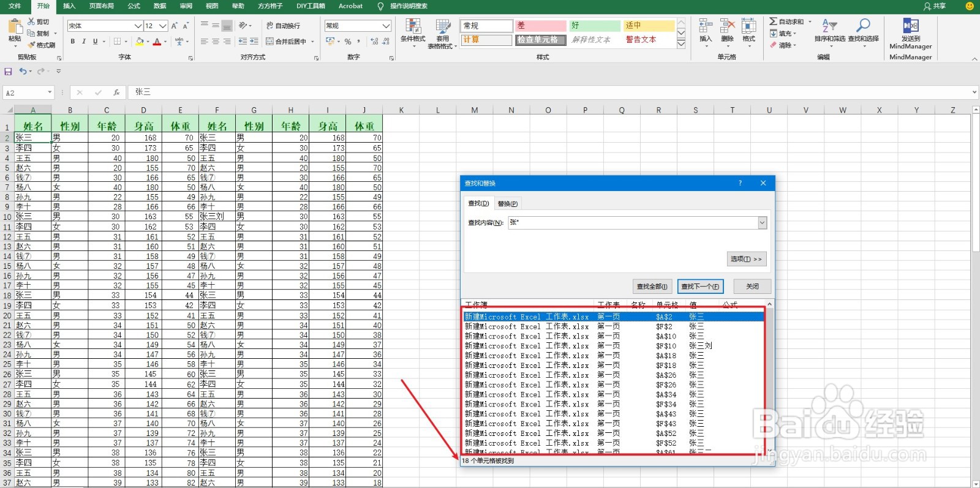This screenshot has height=488, width=980.
Task: Open the Data (数据) tab
Action: click(x=160, y=6)
